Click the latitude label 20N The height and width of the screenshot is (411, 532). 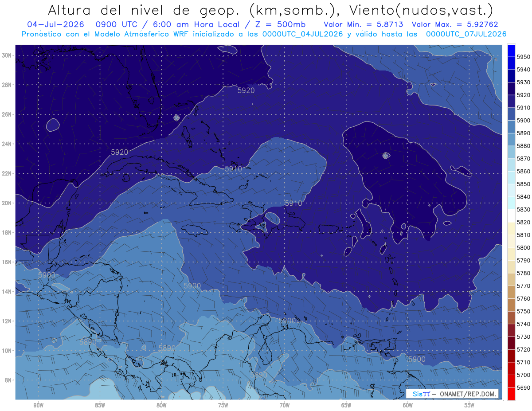(7, 203)
